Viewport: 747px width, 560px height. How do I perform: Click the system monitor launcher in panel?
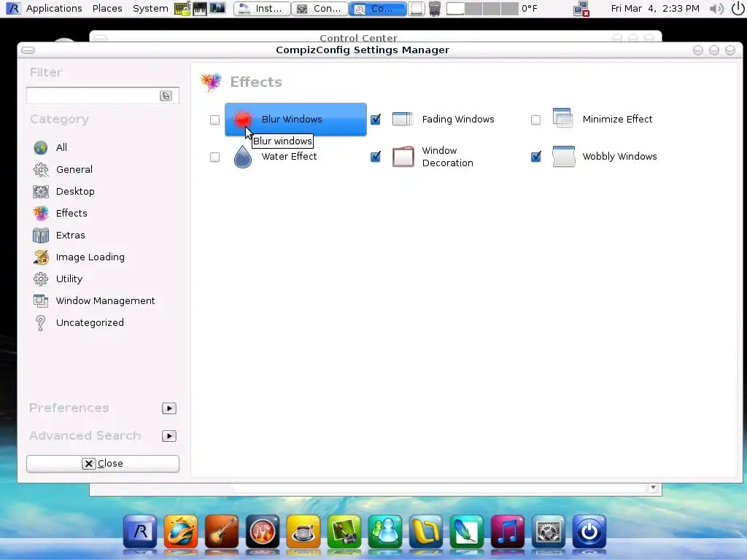(x=182, y=9)
